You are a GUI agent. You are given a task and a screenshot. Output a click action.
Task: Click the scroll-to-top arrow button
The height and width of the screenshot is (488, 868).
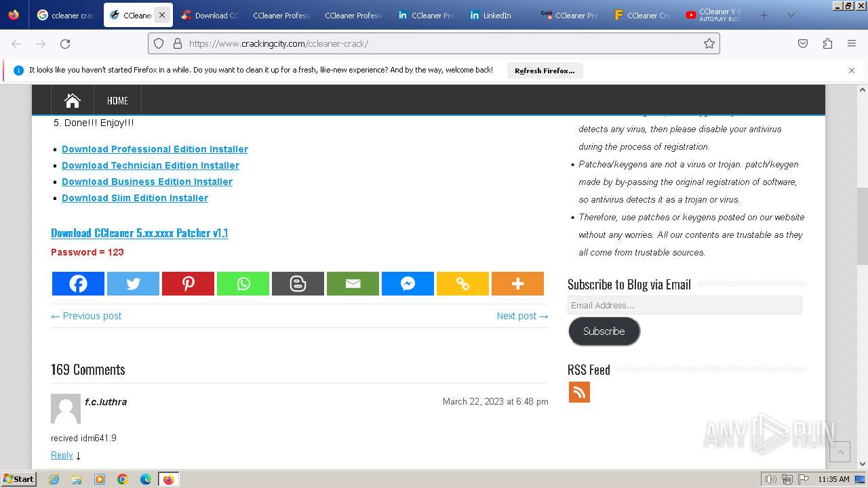click(840, 451)
